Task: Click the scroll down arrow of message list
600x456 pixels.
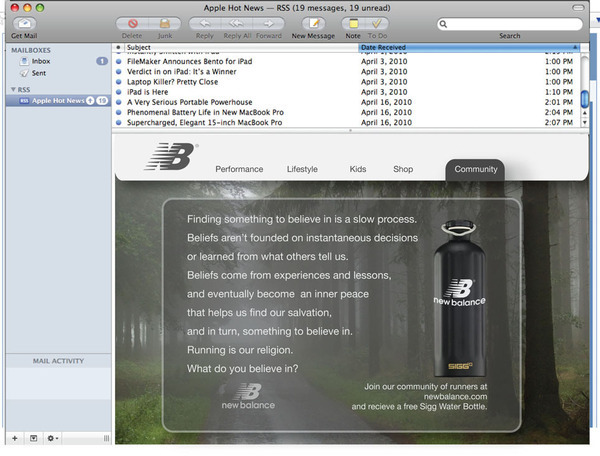Action: tap(584, 122)
